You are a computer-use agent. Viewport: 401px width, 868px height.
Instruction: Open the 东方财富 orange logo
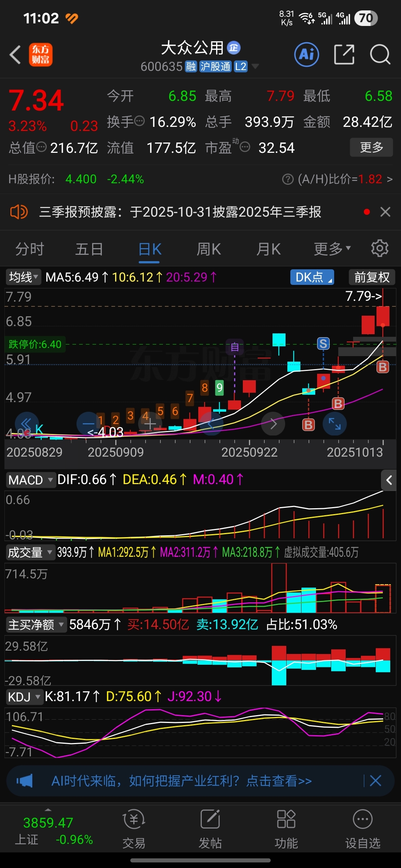(x=40, y=55)
